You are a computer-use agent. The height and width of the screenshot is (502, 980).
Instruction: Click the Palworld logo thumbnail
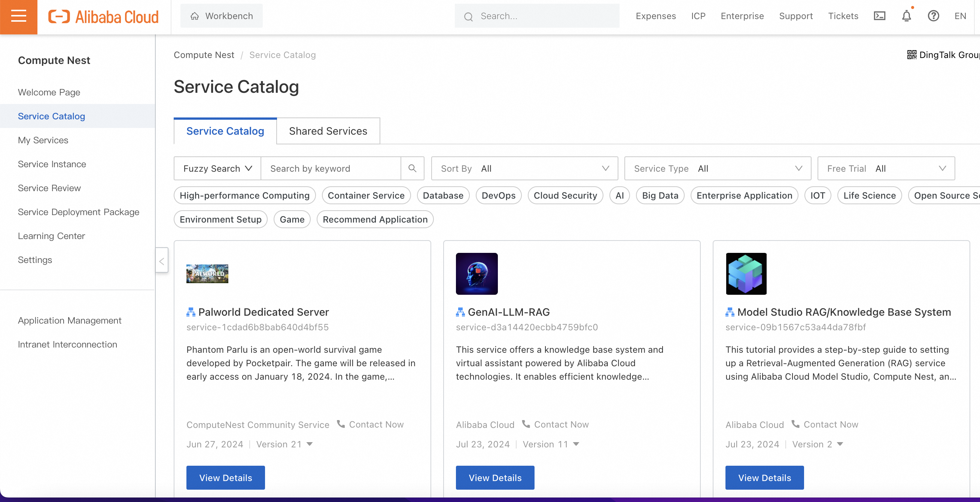(x=207, y=274)
